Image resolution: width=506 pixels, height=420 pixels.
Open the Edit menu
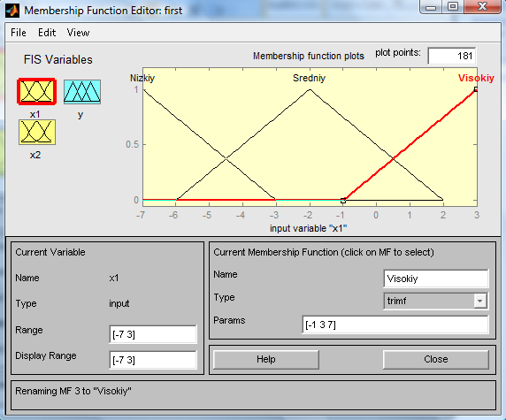(47, 33)
